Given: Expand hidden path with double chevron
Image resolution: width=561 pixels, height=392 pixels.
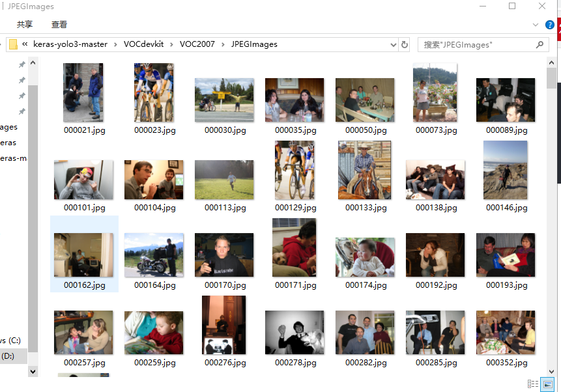Looking at the screenshot, I should (x=25, y=44).
